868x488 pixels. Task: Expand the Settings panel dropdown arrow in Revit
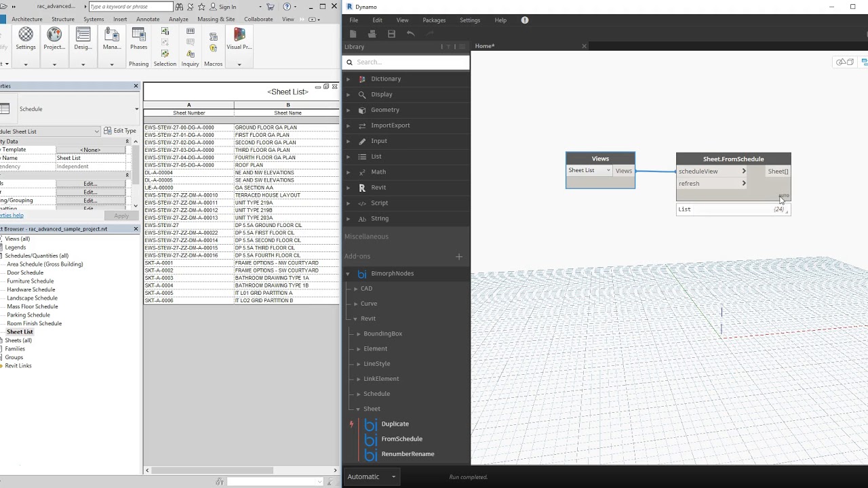pos(26,64)
